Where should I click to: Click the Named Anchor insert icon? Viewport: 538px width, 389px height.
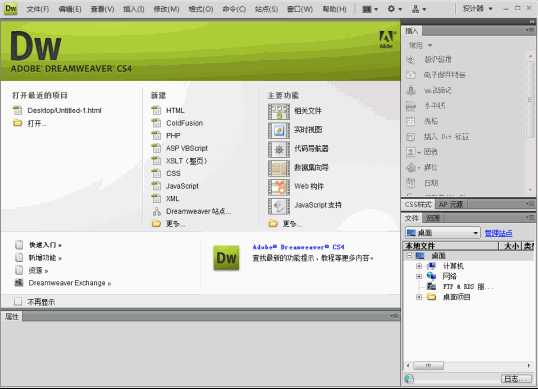click(x=411, y=90)
